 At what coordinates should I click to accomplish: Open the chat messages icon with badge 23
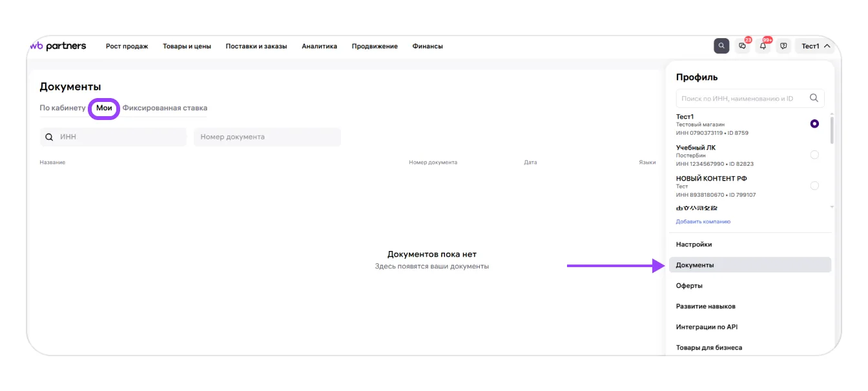pyautogui.click(x=742, y=46)
